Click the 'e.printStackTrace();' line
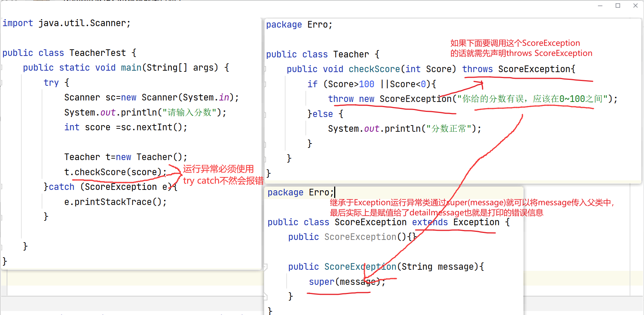 point(115,202)
